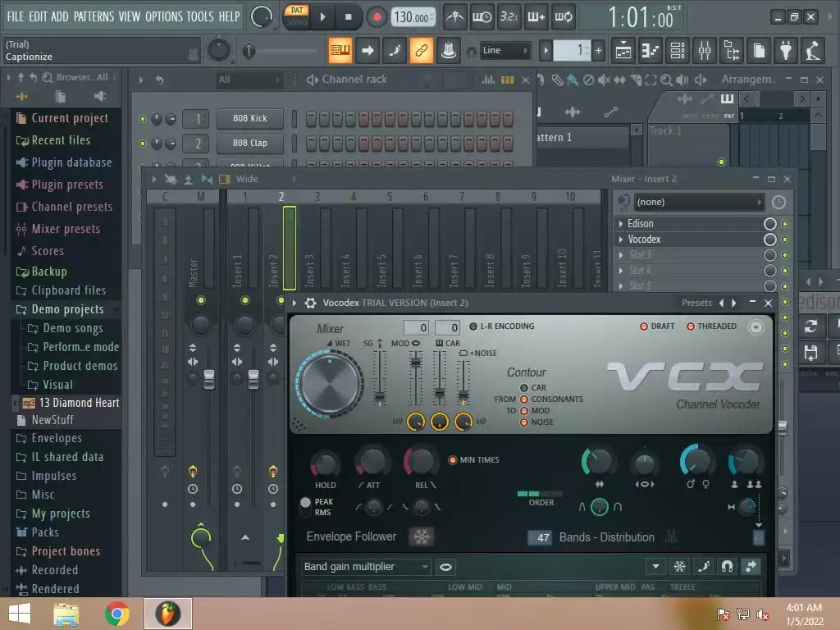The image size is (840, 630).
Task: Click the step sequencer icon in channel rack
Action: (x=507, y=80)
